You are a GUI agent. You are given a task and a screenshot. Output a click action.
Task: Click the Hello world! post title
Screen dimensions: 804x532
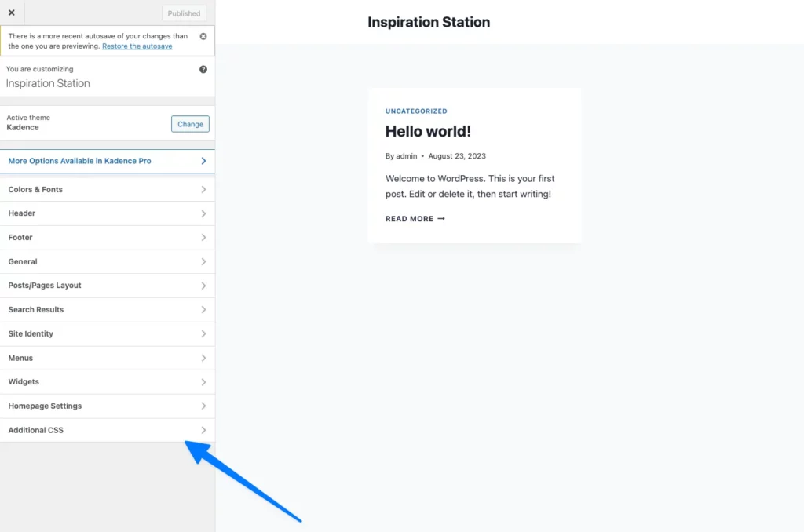(x=428, y=132)
